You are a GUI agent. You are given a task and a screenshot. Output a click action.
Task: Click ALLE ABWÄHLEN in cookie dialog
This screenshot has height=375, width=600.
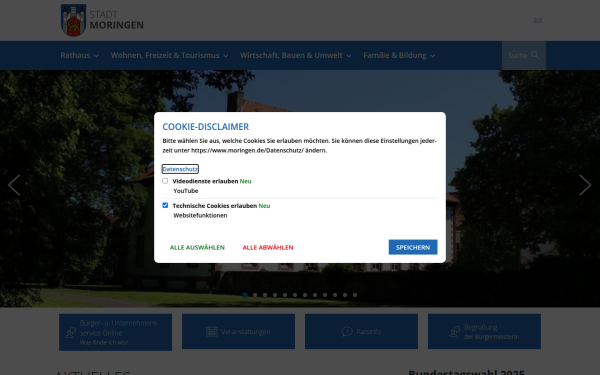(x=268, y=248)
